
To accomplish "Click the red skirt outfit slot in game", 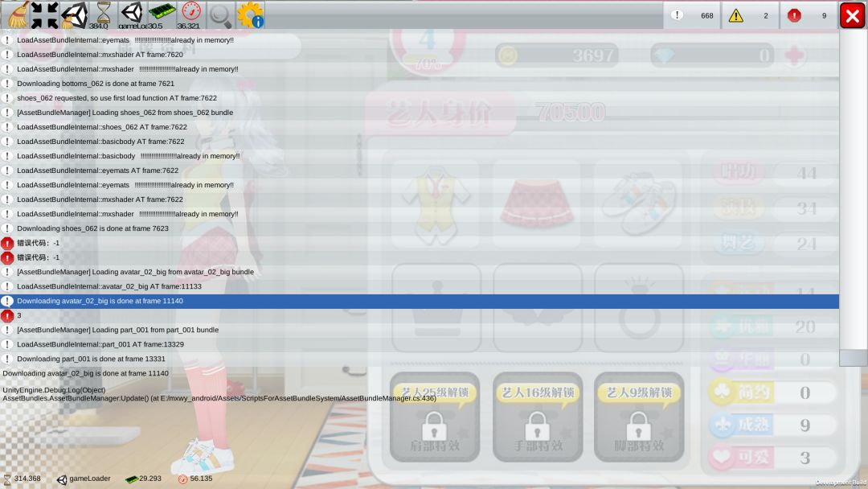I will tap(536, 203).
